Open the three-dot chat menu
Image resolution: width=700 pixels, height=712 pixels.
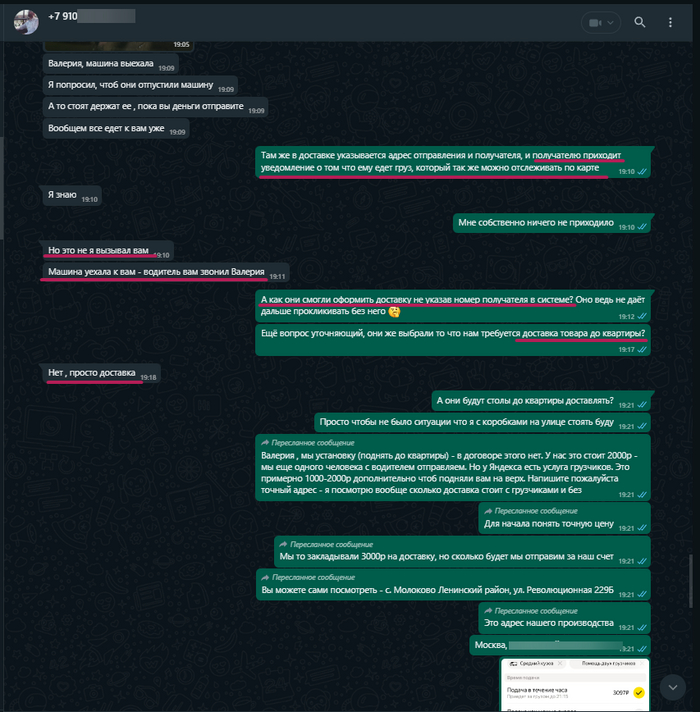tap(670, 22)
